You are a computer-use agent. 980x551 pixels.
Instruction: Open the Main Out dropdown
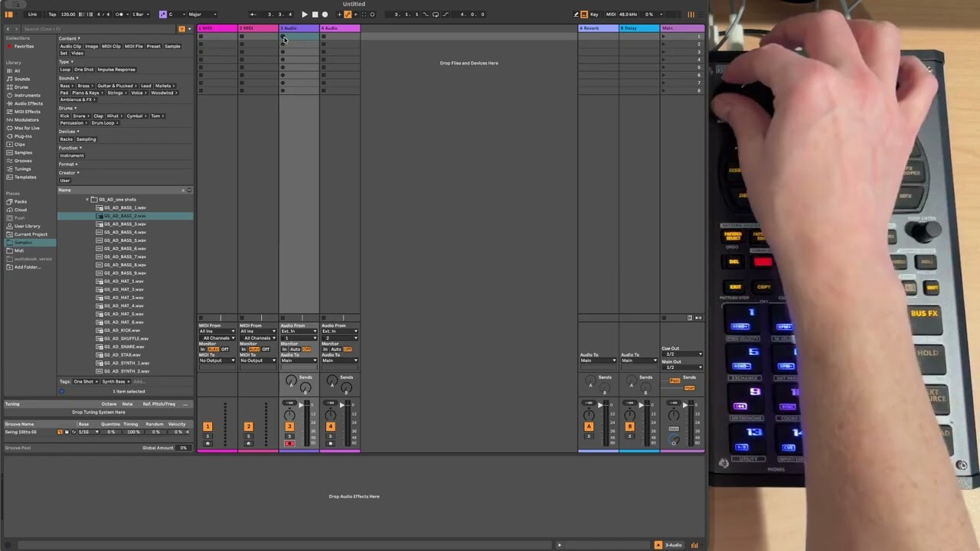682,367
